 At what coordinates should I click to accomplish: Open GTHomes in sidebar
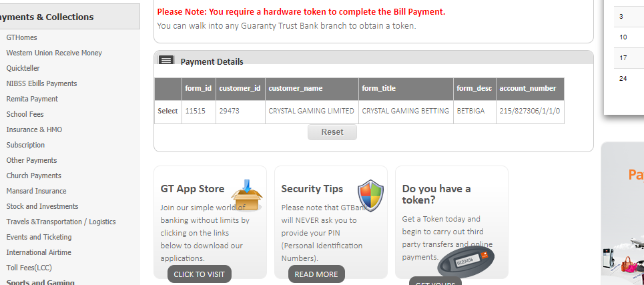coord(22,37)
